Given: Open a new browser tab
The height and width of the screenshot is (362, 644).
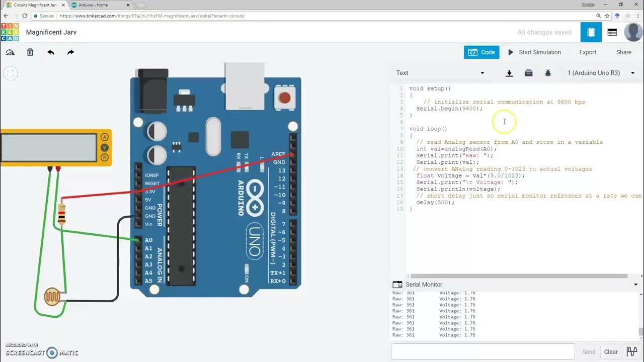Looking at the screenshot, I should point(140,5).
